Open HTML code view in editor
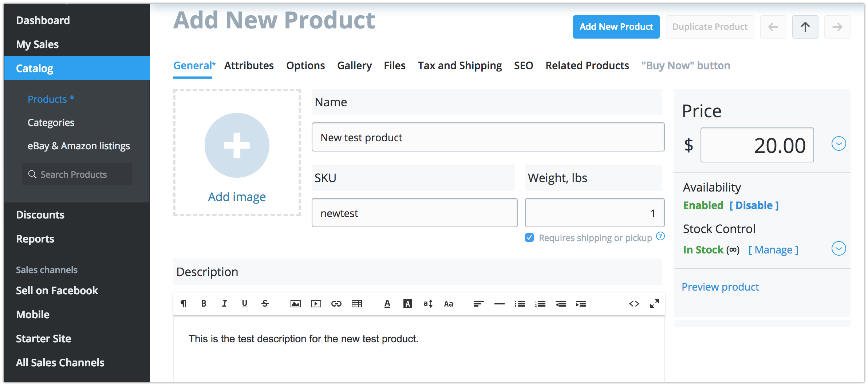868x386 pixels. 634,304
